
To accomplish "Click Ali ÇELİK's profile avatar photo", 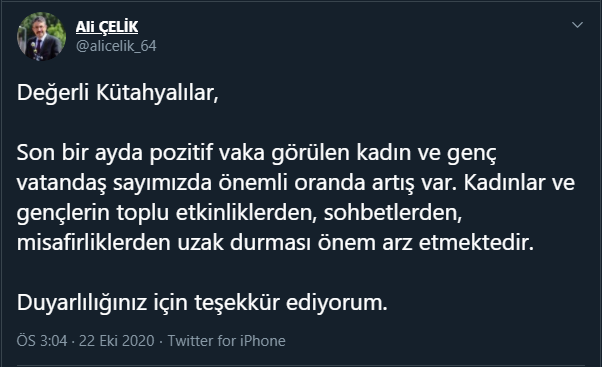I will [x=41, y=37].
